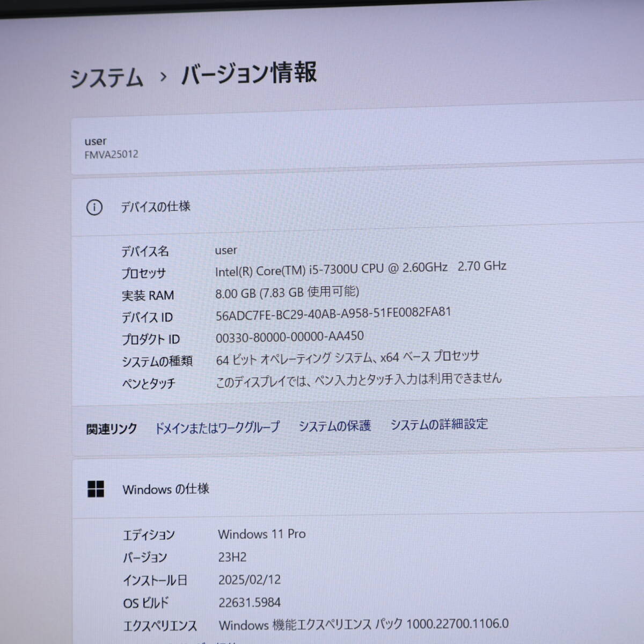Viewport: 644px width, 644px height.
Task: Select processor value Intel(R) Core(TM) i5-7300U
Action: click(361, 268)
